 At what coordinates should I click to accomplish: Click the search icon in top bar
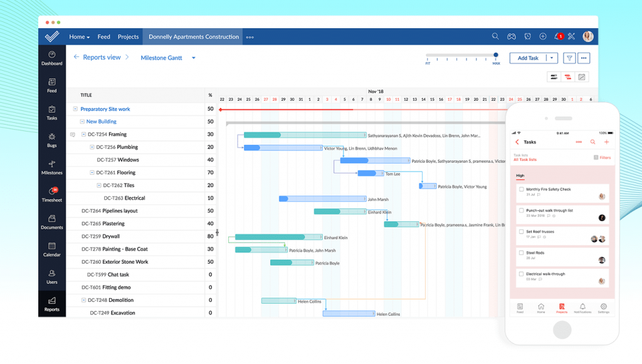point(495,36)
